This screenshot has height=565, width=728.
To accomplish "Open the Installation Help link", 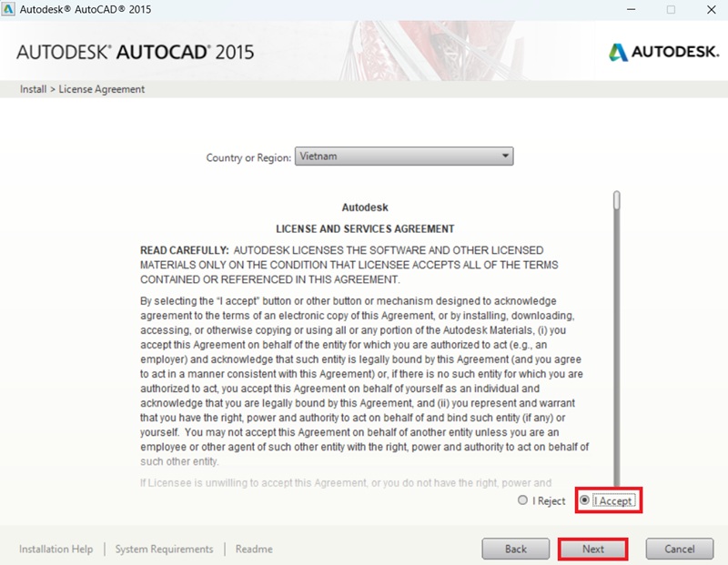I will pyautogui.click(x=56, y=549).
